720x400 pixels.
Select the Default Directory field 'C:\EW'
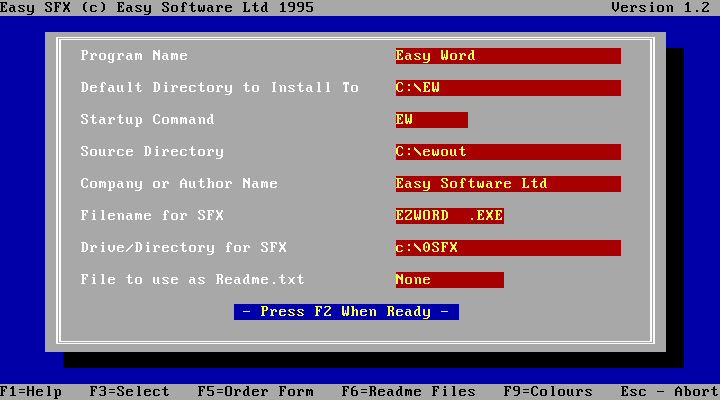(508, 88)
